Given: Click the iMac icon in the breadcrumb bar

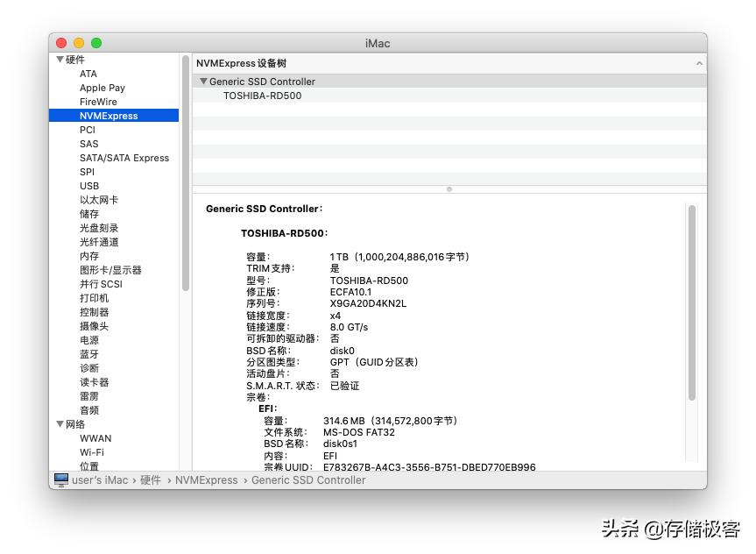Looking at the screenshot, I should tap(60, 479).
